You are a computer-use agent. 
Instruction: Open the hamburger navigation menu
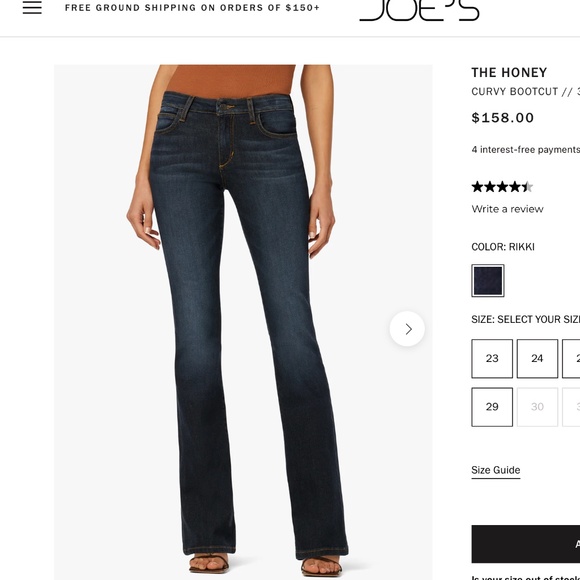pos(32,7)
